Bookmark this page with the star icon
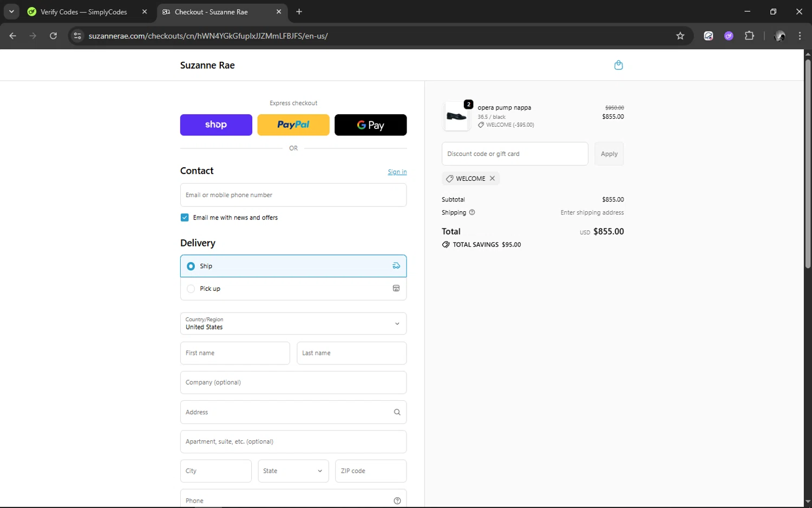The image size is (812, 508). coord(680,36)
